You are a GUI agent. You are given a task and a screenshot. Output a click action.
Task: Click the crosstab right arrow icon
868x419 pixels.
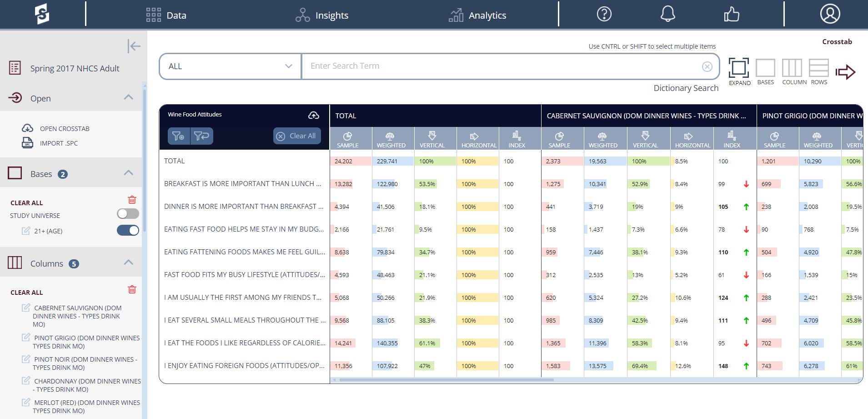845,72
